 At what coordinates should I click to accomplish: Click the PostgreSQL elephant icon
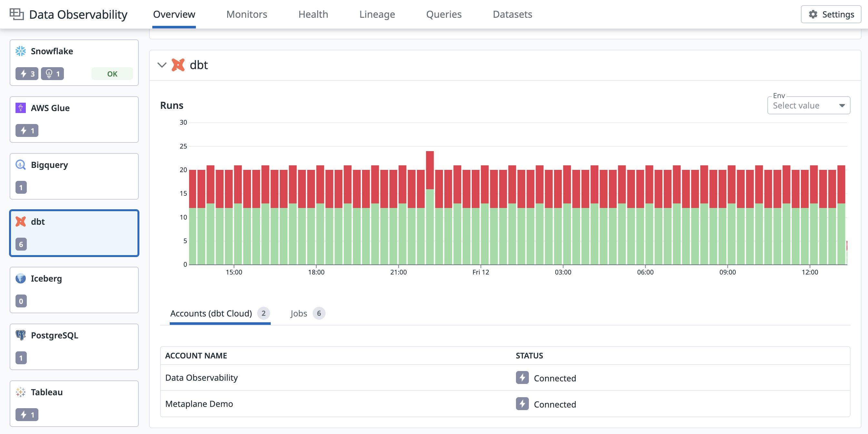coord(21,335)
